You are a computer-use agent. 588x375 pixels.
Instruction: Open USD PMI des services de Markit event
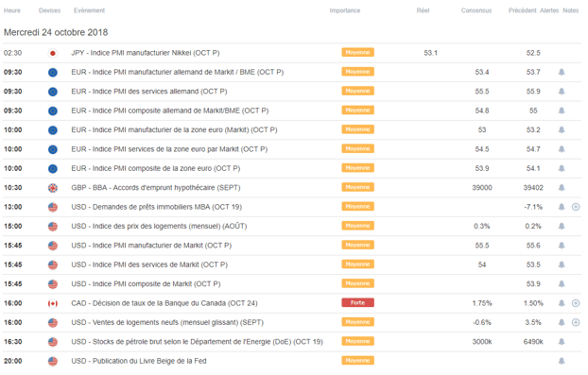pyautogui.click(x=149, y=264)
